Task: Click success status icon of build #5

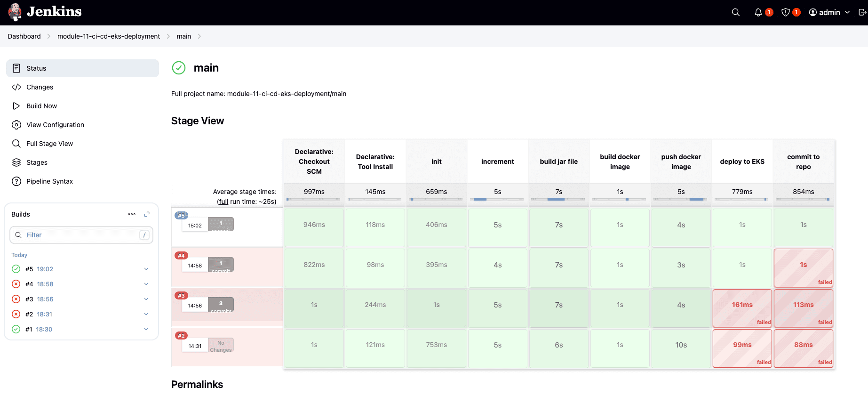Action: 16,269
